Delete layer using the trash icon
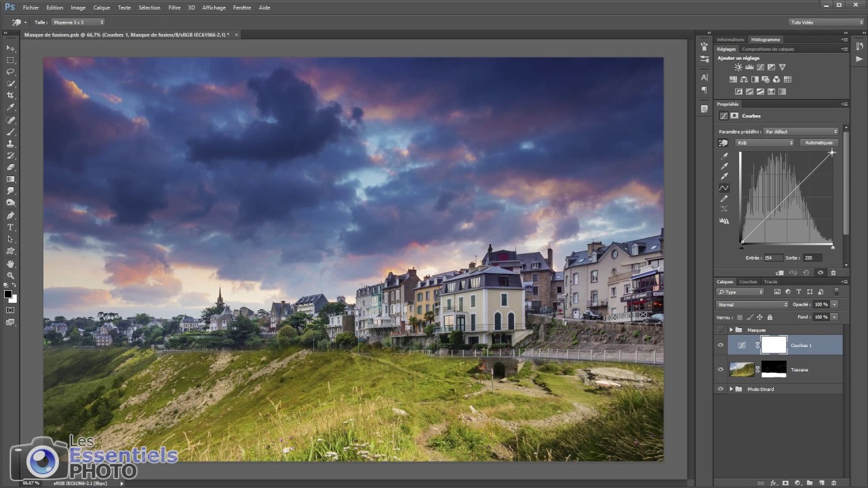The width and height of the screenshot is (868, 488). (833, 483)
